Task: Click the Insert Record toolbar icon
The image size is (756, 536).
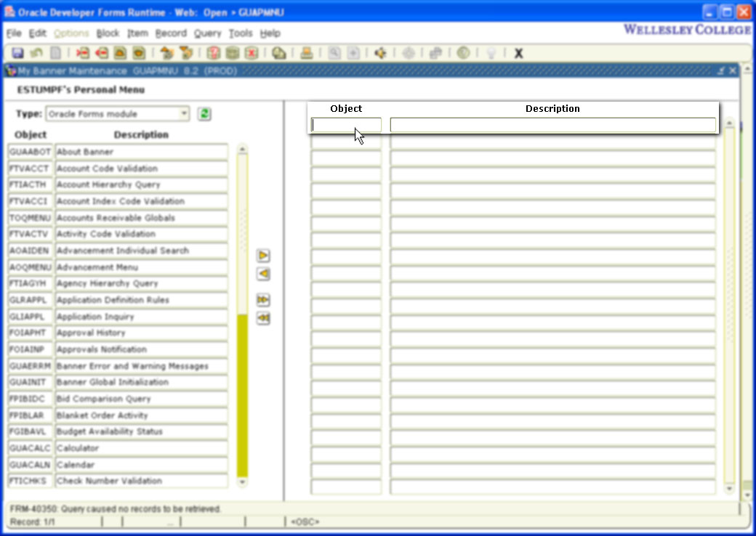Action: coord(82,53)
